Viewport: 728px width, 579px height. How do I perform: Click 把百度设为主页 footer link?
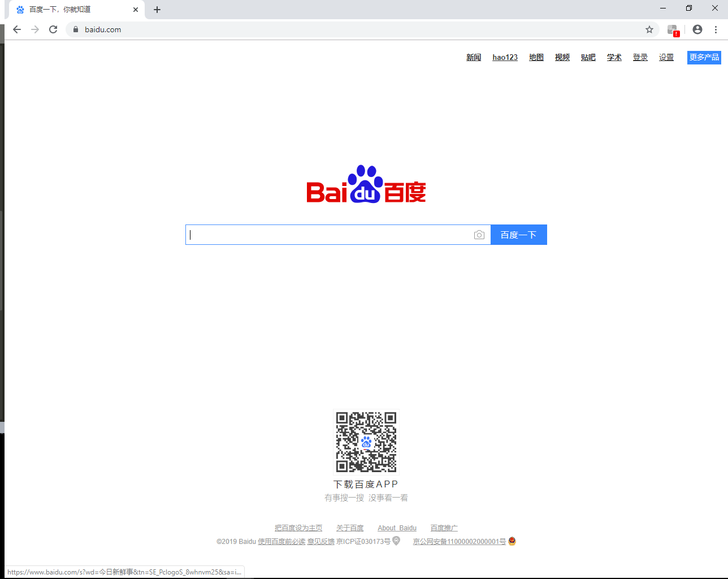[298, 528]
